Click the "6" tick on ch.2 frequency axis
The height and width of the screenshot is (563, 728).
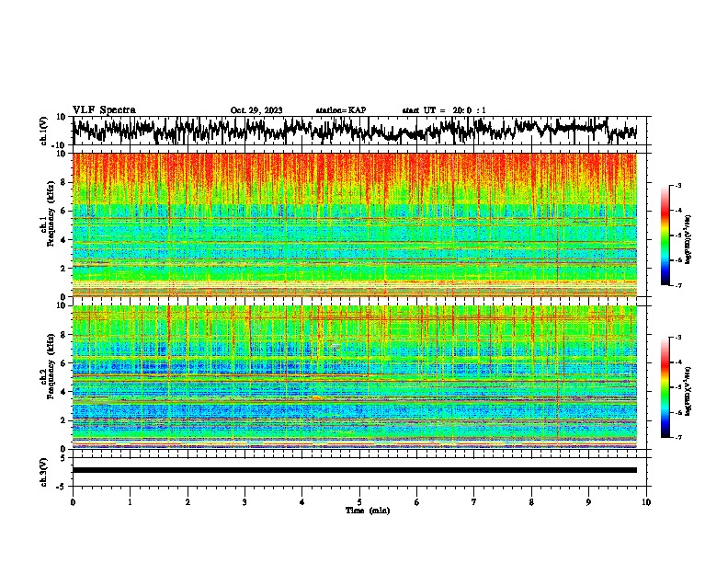[x=63, y=363]
